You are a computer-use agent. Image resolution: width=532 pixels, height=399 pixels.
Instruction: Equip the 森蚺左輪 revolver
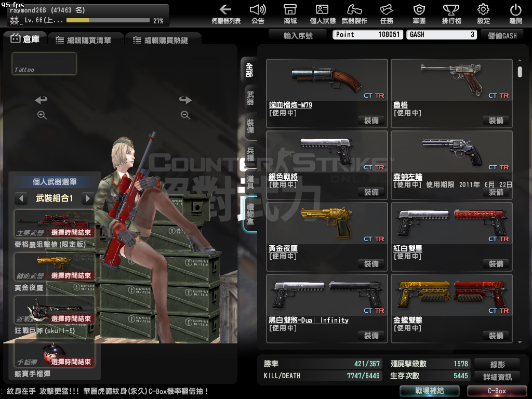click(x=496, y=192)
